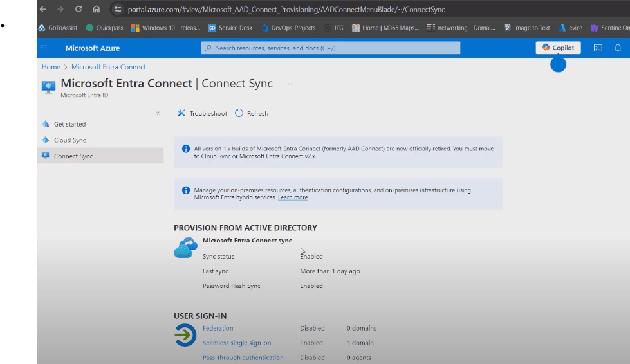Open the Copilot button
Image resolution: width=630 pixels, height=364 pixels.
558,48
